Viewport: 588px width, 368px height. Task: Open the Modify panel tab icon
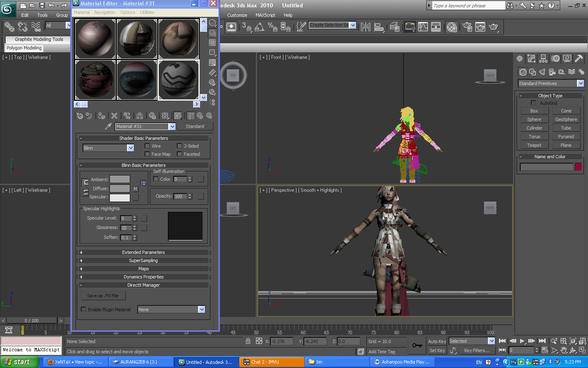[x=531, y=58]
